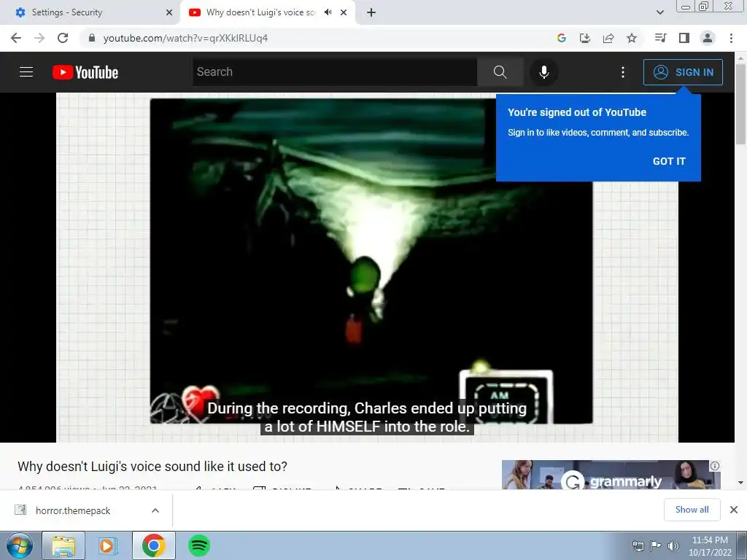Open Spotify from the taskbar
The height and width of the screenshot is (560, 747).
(198, 545)
